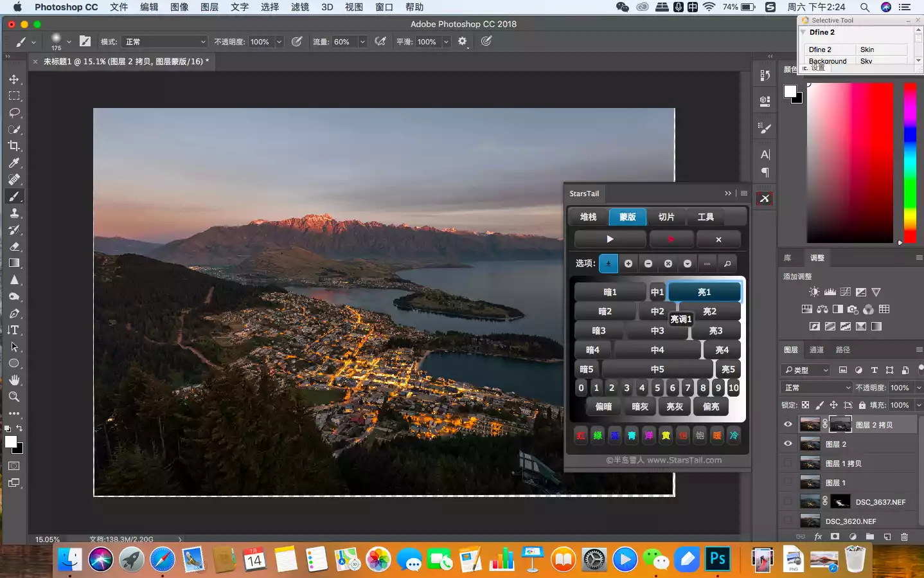
Task: Toggle visibility of 图层 2 layer
Action: click(x=788, y=444)
